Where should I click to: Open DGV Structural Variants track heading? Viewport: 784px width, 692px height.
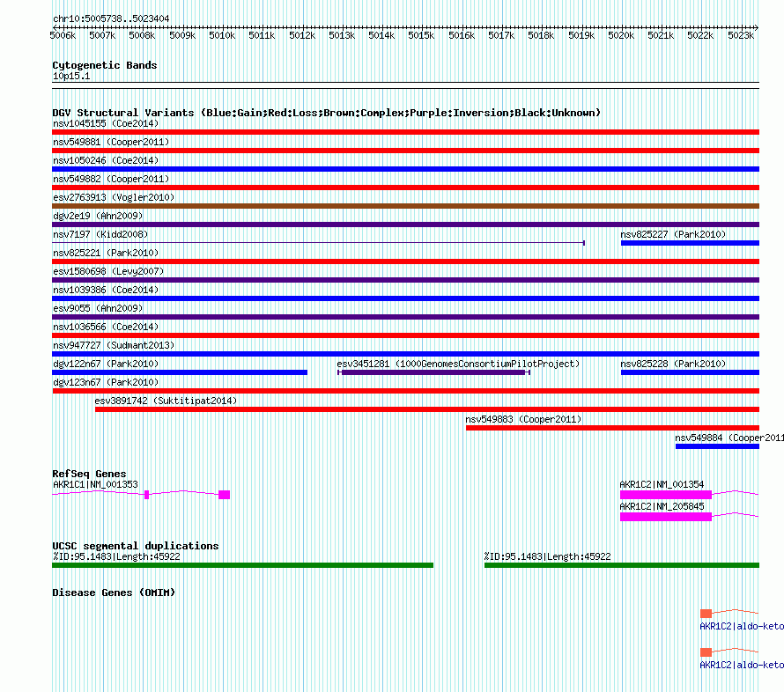[326, 113]
